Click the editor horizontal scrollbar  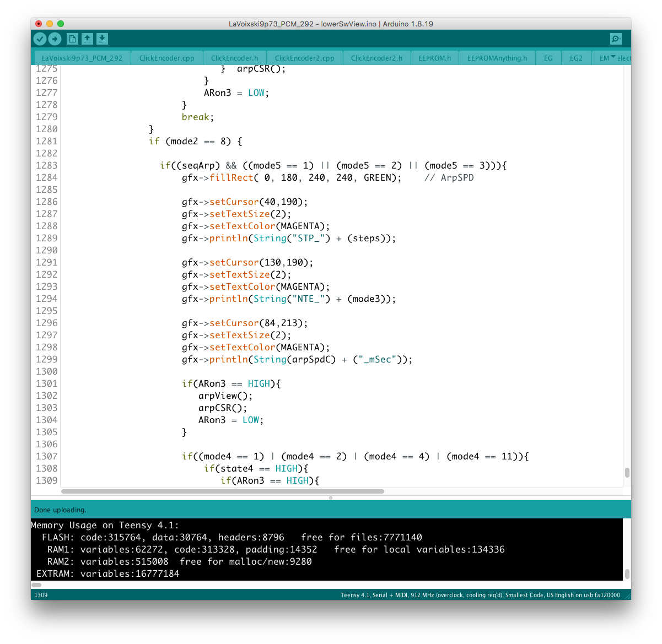pyautogui.click(x=223, y=491)
